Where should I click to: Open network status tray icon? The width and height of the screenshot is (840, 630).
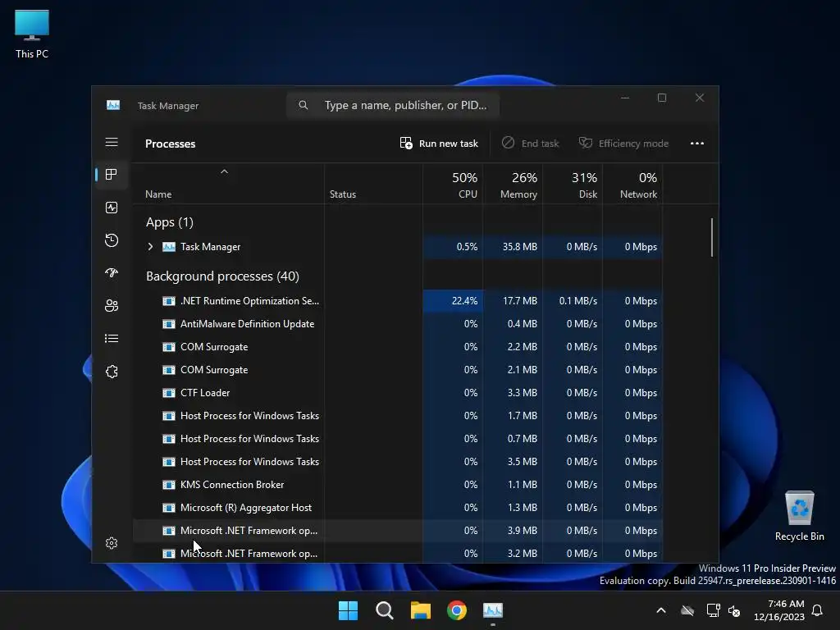click(713, 610)
